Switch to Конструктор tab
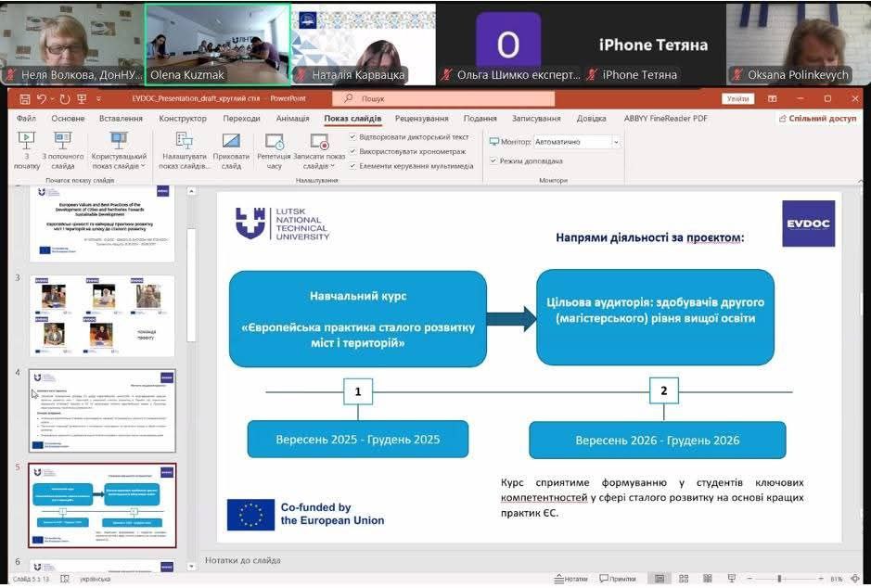 [183, 119]
